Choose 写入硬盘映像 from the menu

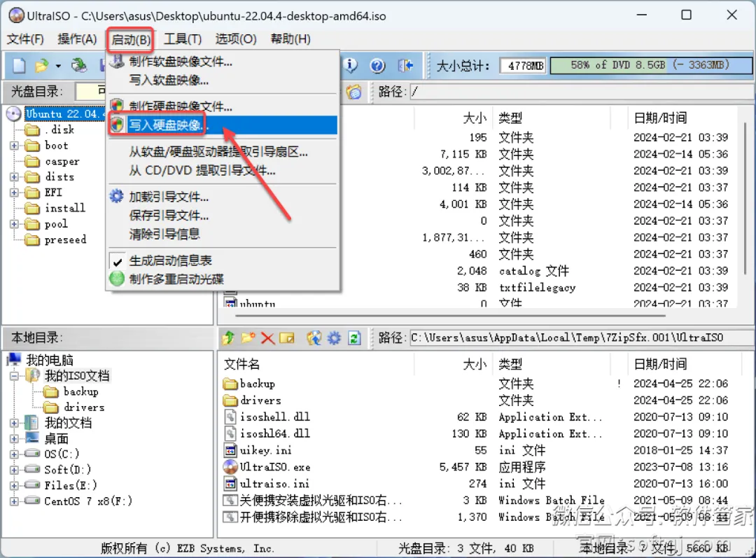pyautogui.click(x=223, y=125)
